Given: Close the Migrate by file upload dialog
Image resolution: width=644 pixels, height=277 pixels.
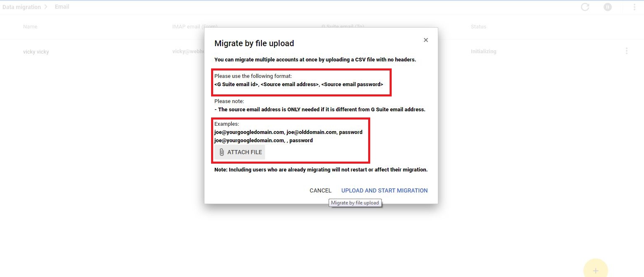Looking at the screenshot, I should coord(426,40).
